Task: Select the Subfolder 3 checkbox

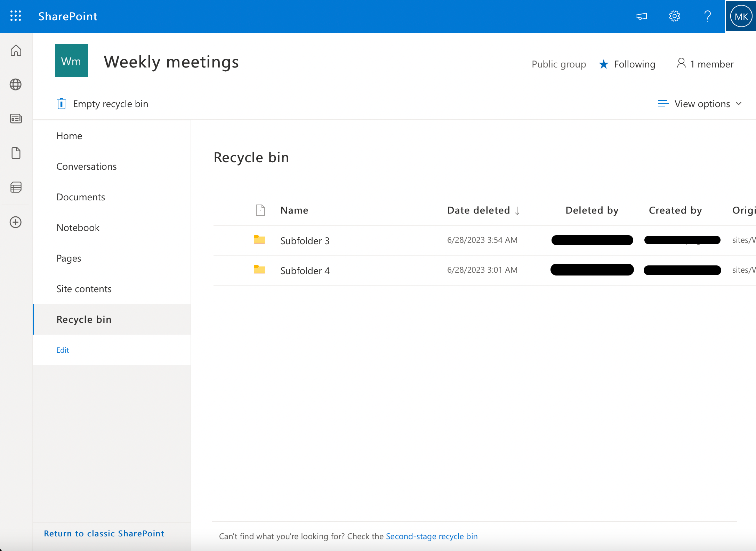Action: click(231, 240)
